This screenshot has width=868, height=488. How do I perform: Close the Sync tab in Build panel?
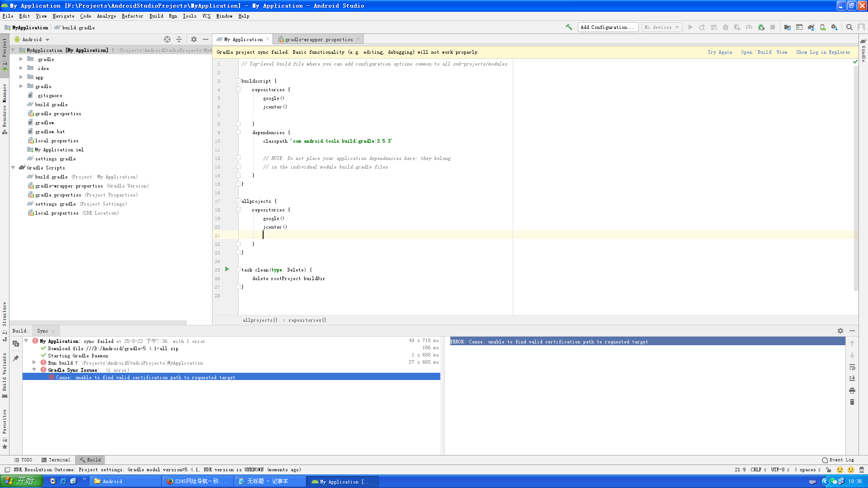[53, 331]
